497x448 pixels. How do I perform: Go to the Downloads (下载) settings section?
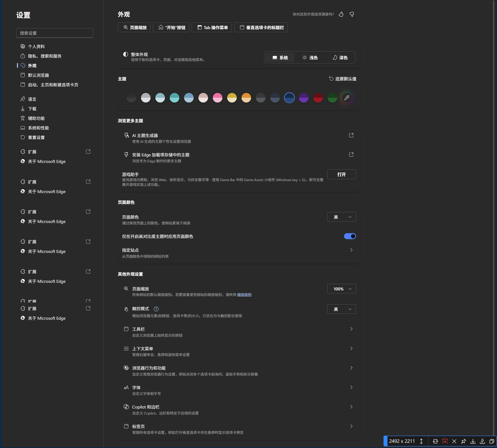(x=32, y=109)
